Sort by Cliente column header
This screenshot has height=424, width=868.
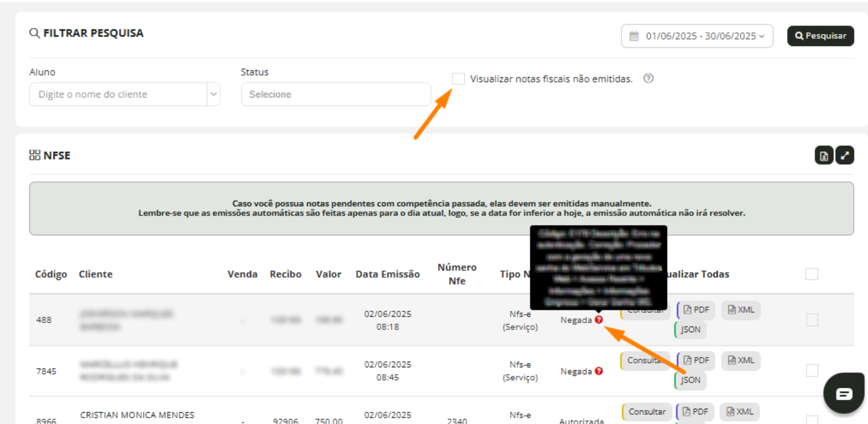[x=96, y=274]
